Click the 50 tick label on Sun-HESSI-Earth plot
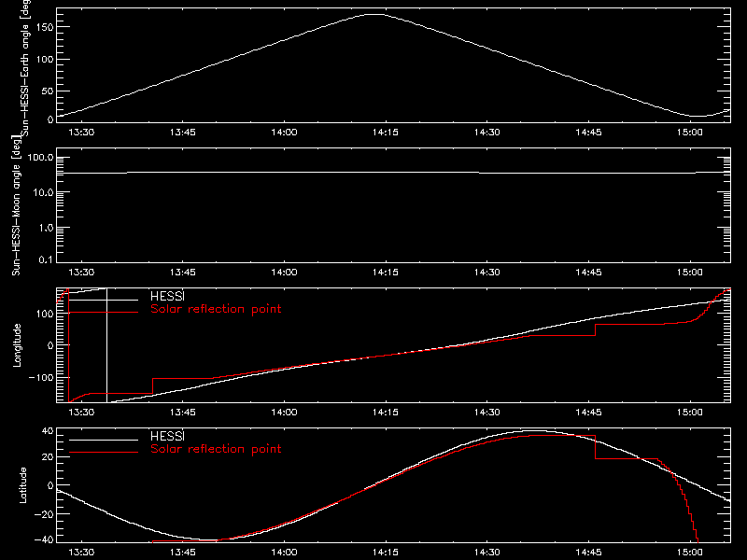 [x=48, y=91]
